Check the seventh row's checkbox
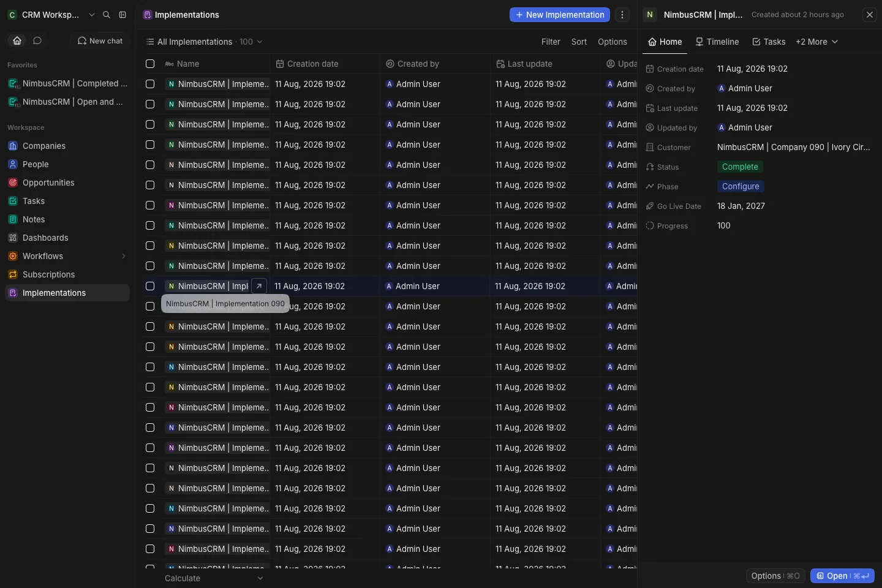The height and width of the screenshot is (588, 882). 150,205
